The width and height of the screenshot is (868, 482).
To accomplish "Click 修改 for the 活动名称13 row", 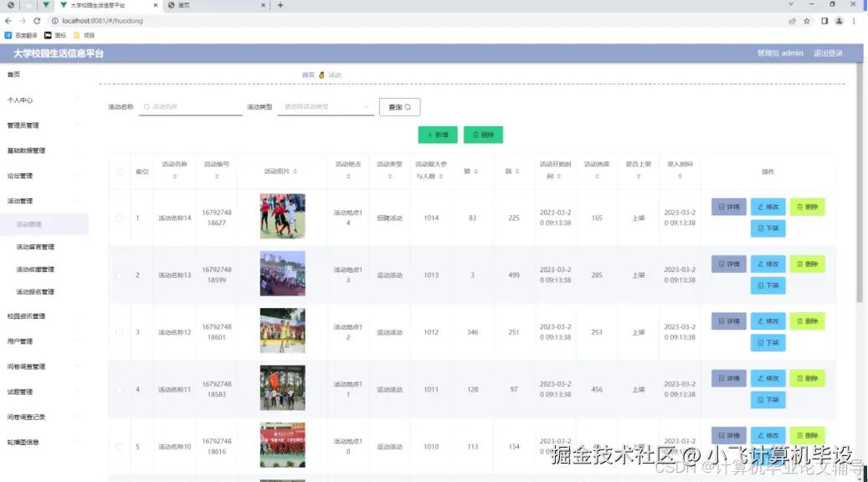I will click(x=768, y=264).
